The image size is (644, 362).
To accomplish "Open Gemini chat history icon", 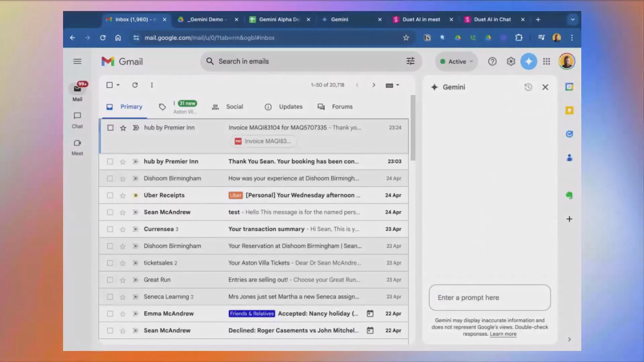I will pyautogui.click(x=528, y=87).
